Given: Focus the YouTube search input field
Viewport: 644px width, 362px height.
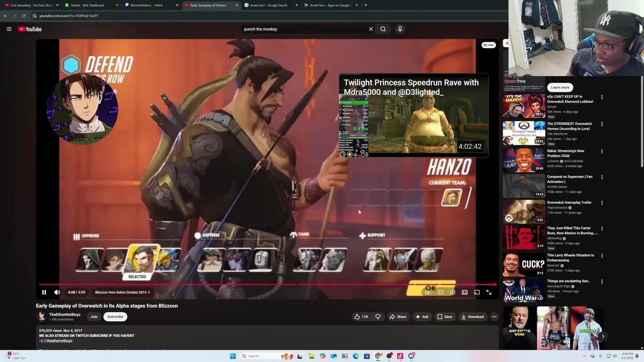Looking at the screenshot, I should click(x=304, y=29).
